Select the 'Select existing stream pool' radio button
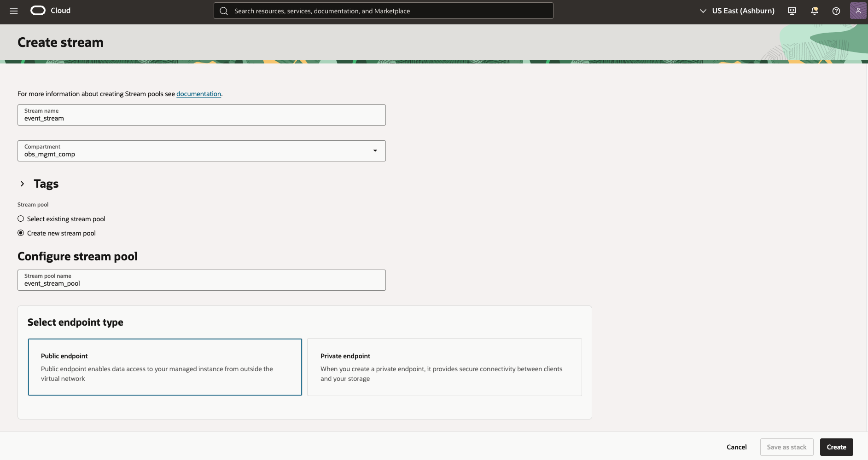The height and width of the screenshot is (460, 868). [x=20, y=218]
